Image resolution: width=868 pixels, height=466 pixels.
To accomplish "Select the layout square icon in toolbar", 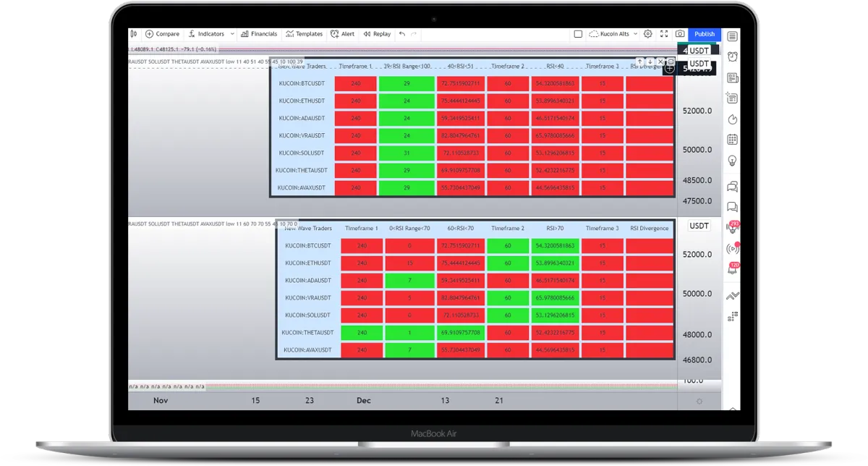I will (x=578, y=34).
